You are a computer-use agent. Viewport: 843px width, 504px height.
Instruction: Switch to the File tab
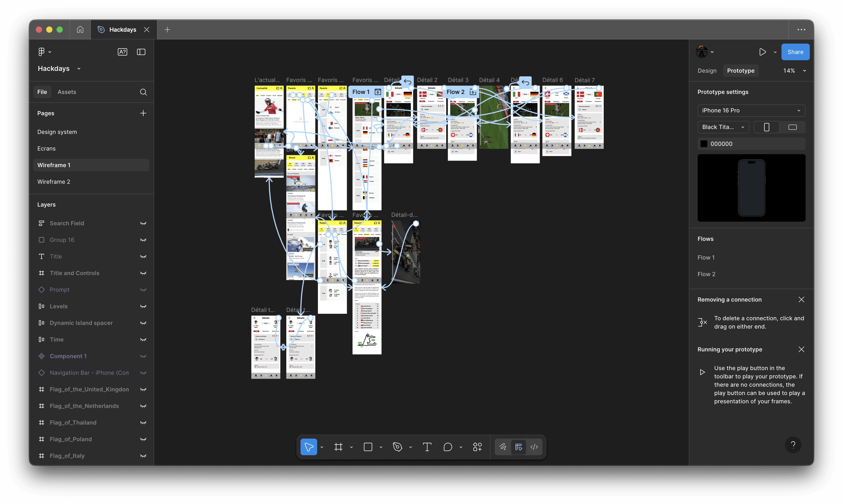[x=42, y=92]
